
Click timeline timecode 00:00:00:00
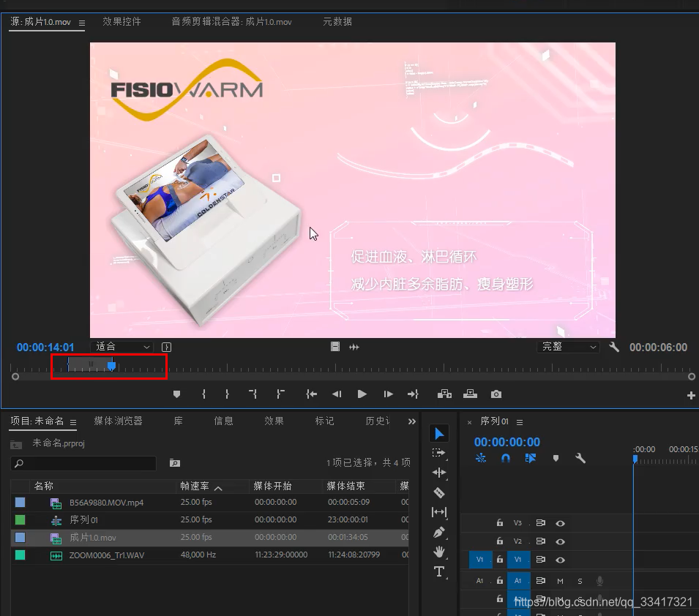507,442
